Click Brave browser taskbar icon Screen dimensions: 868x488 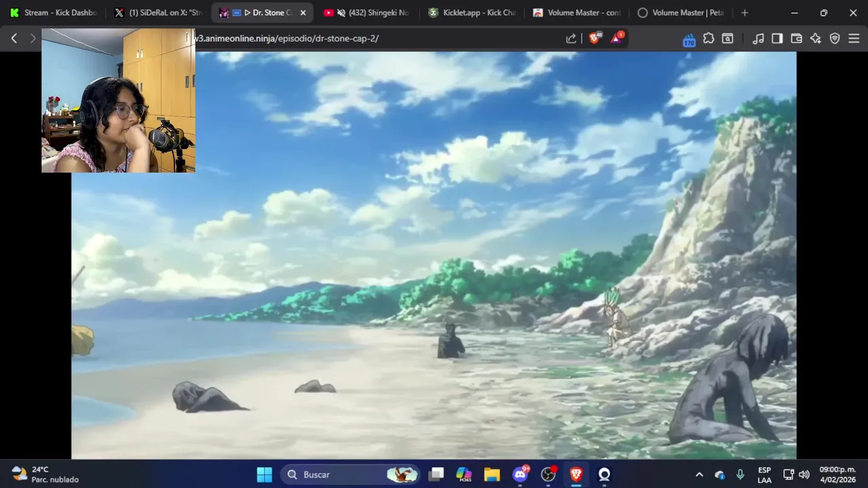click(x=576, y=474)
